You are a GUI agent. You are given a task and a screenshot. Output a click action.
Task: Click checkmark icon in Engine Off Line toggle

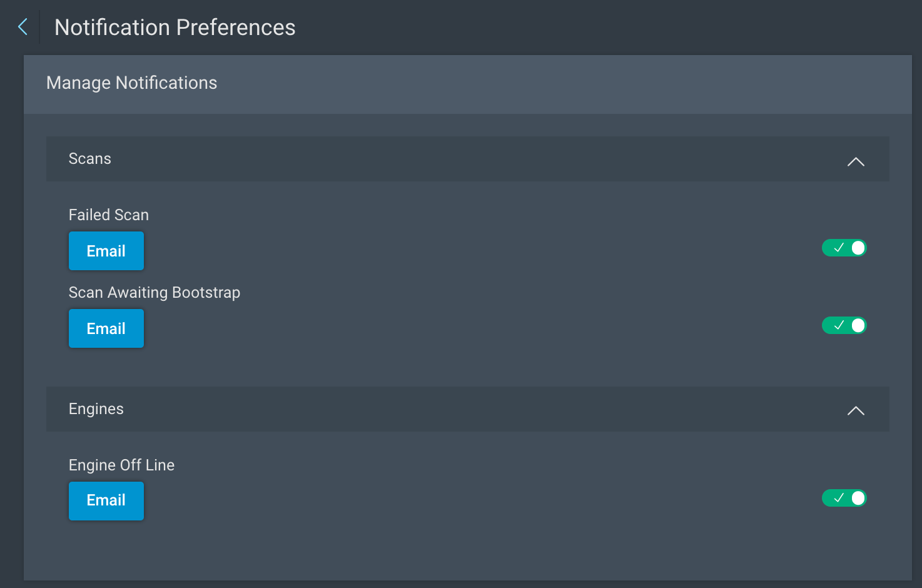pos(839,498)
